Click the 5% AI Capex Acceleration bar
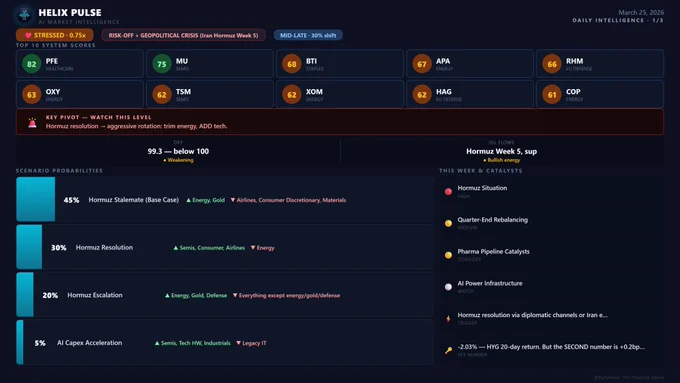This screenshot has width=680, height=383. pos(20,342)
